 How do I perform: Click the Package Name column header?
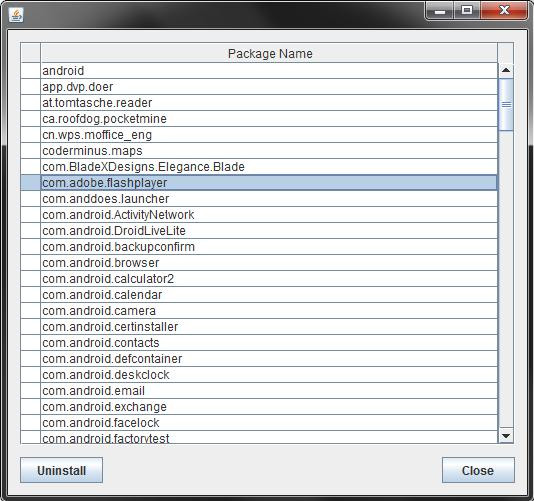point(269,53)
